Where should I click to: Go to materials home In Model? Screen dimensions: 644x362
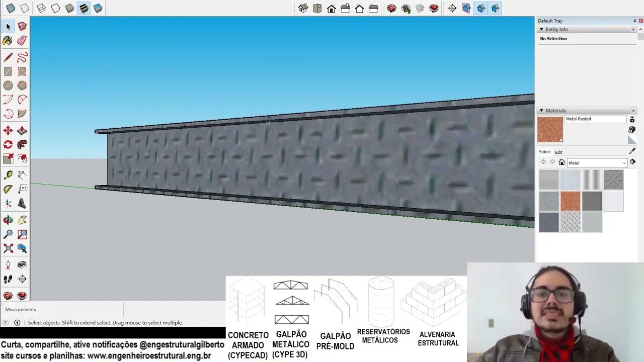click(x=562, y=162)
